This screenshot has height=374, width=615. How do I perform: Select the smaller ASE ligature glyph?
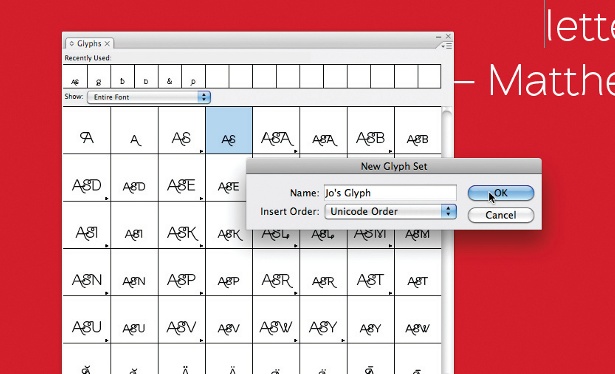pos(226,178)
